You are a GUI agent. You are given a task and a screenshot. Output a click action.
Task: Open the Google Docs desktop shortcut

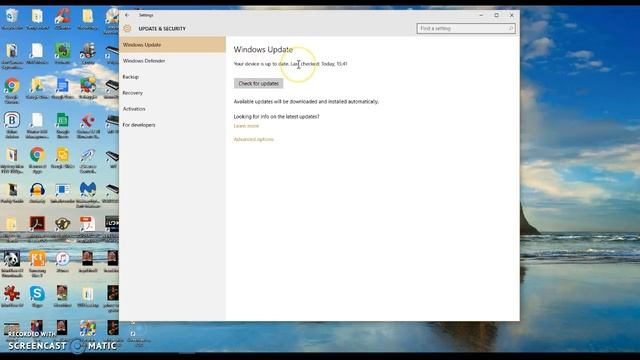(x=62, y=86)
